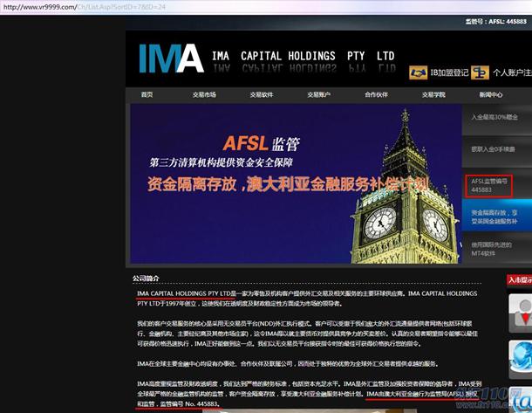Open the 交易软件 menu item
Viewport: 532px width, 413px height.
(x=262, y=95)
